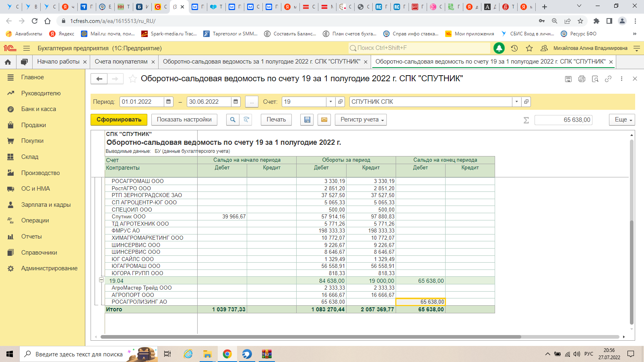Viewport: 644px width, 362px height.
Task: Click the start date field 01.01.2022
Action: (142, 102)
